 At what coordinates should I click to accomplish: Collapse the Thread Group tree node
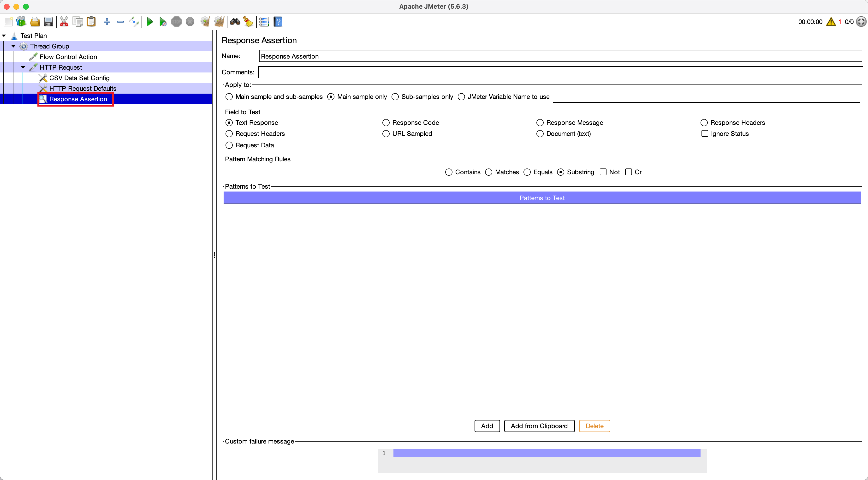click(x=13, y=46)
